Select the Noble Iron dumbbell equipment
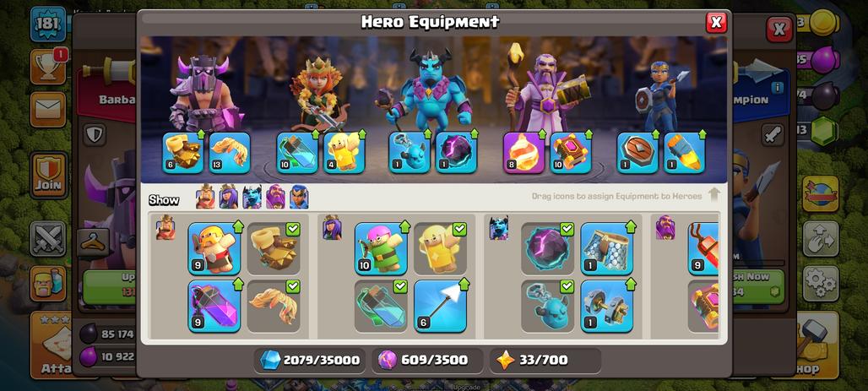 607,306
